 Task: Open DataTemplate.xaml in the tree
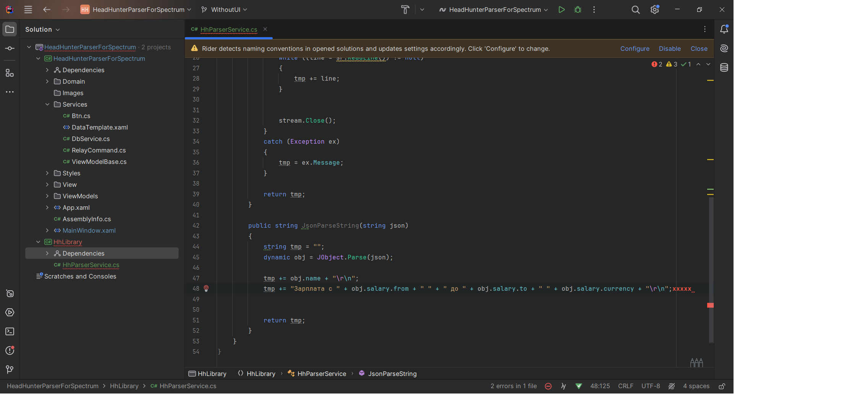pyautogui.click(x=100, y=127)
